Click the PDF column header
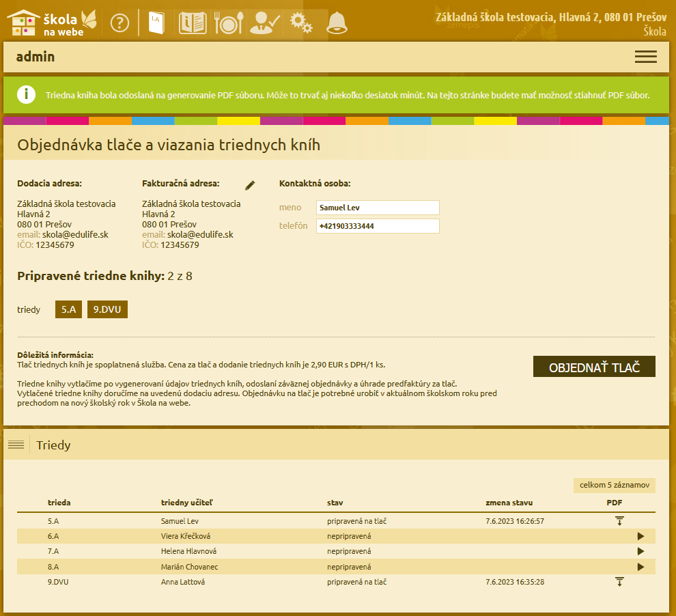This screenshot has height=616, width=676. (x=615, y=503)
